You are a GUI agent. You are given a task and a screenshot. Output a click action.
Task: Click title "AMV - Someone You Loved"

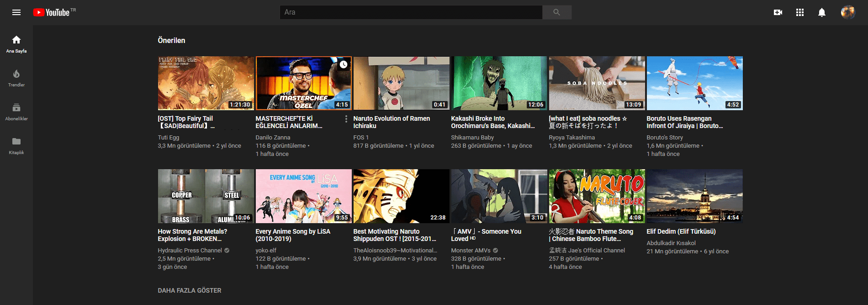(486, 235)
